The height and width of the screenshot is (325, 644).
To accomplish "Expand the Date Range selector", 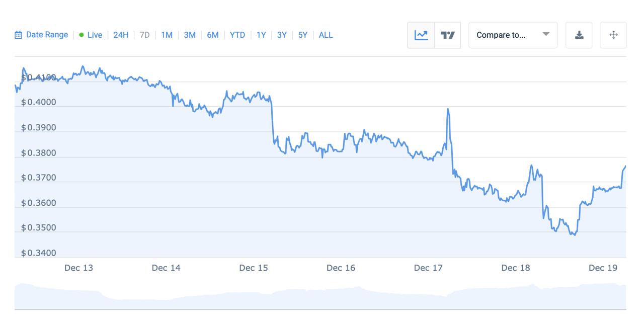I will [x=41, y=35].
